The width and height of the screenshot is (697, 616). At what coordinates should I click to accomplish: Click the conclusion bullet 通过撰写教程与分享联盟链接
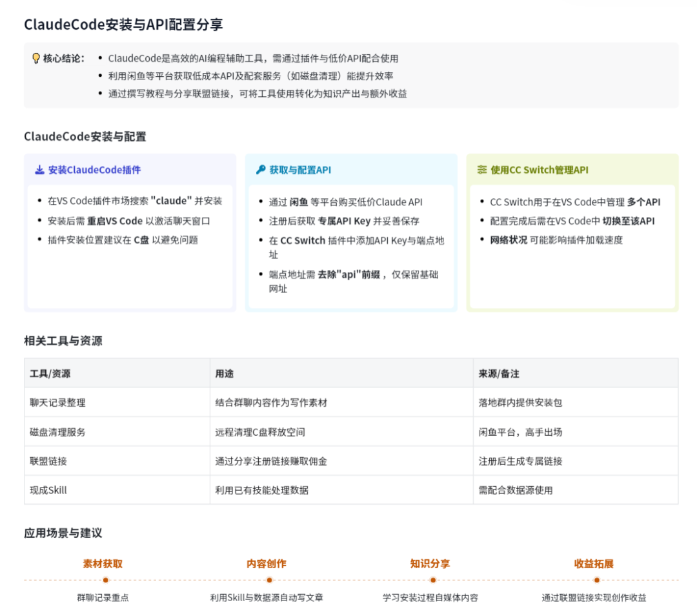coord(258,94)
